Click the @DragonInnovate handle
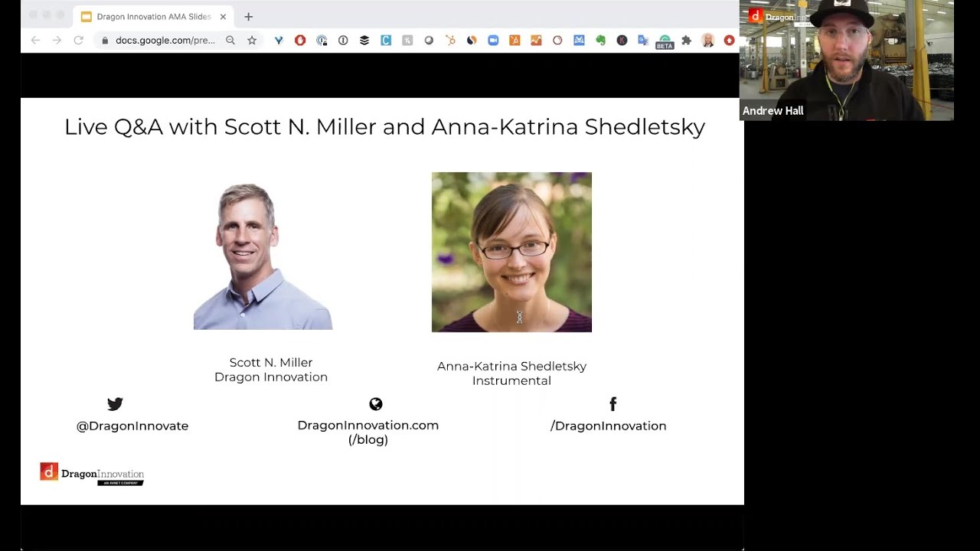 (x=132, y=426)
